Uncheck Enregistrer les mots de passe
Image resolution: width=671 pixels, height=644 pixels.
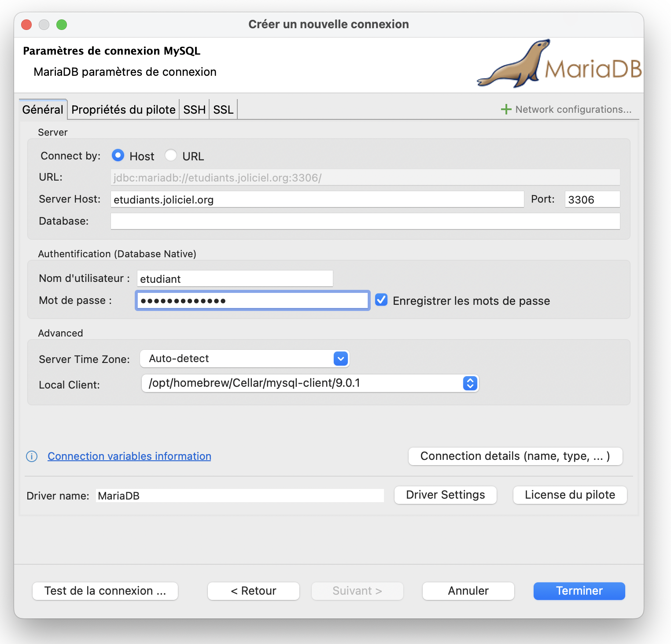381,300
